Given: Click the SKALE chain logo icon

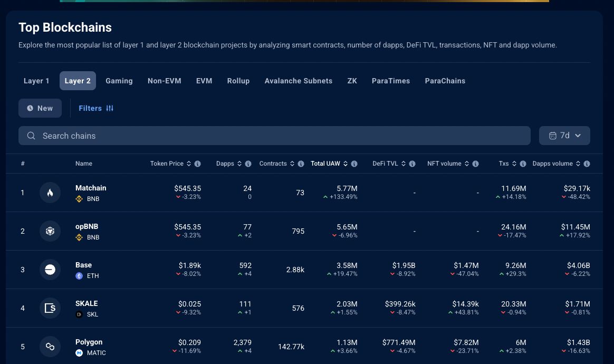Looking at the screenshot, I should click(50, 308).
